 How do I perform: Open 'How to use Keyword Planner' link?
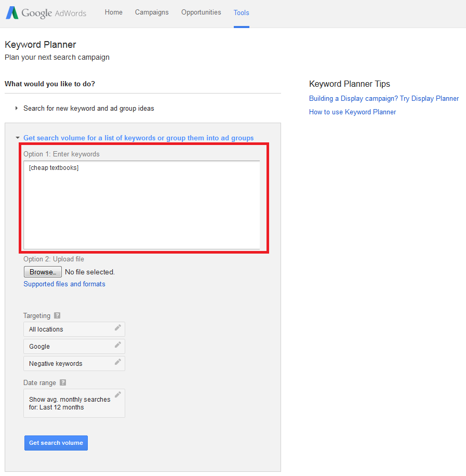point(352,112)
